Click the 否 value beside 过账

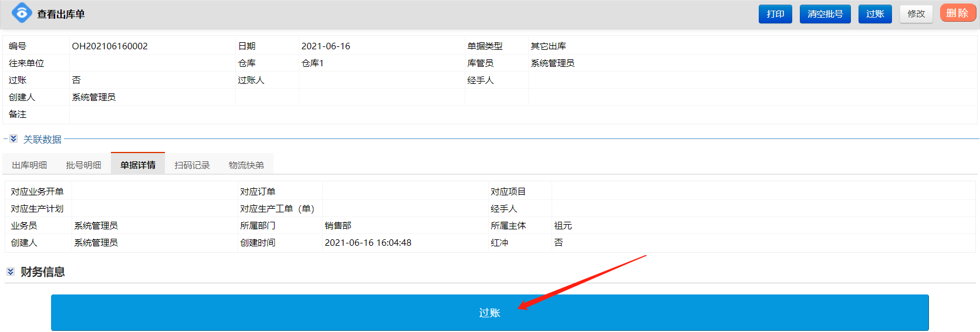[76, 80]
